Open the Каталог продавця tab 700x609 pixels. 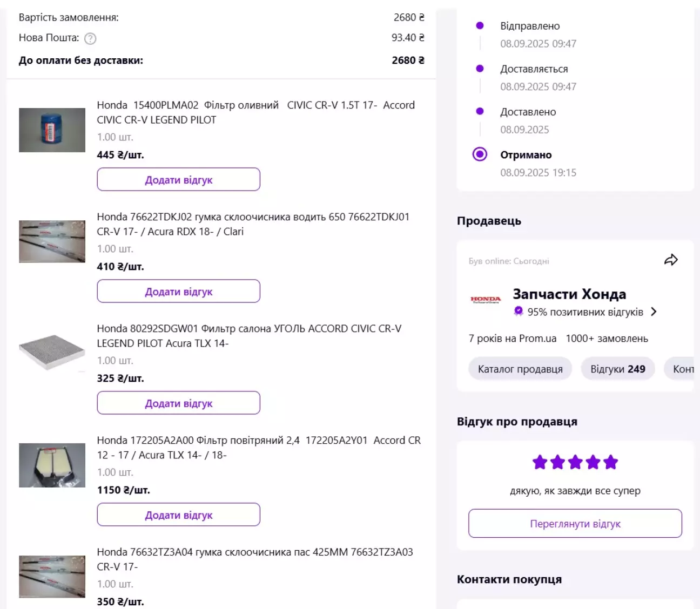pos(520,369)
